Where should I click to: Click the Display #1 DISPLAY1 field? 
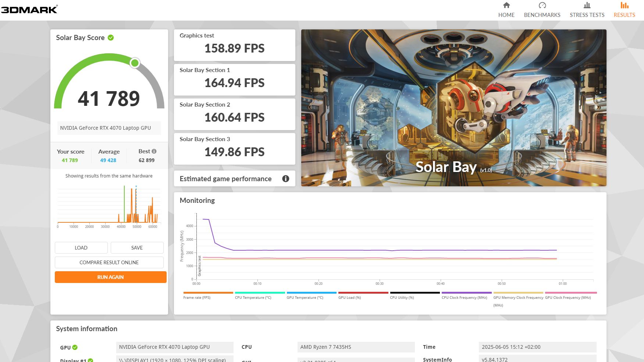(175, 359)
